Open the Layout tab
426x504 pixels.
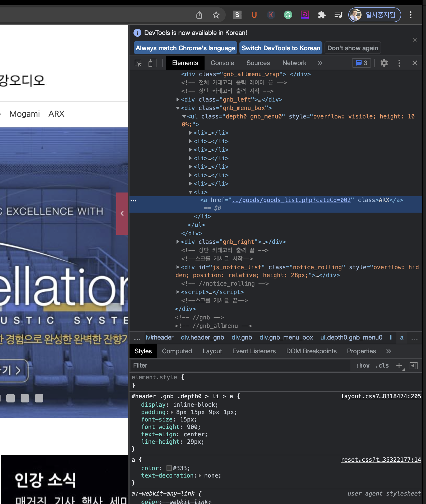tap(212, 351)
